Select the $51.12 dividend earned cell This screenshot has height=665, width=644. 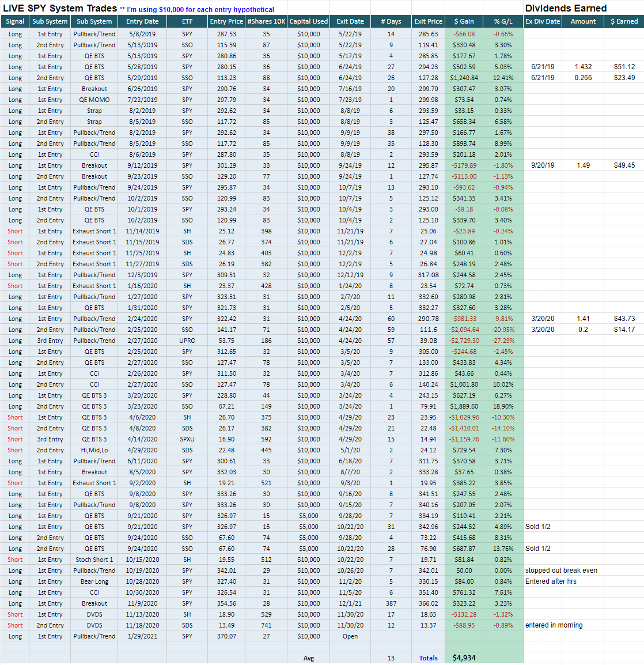(x=624, y=67)
